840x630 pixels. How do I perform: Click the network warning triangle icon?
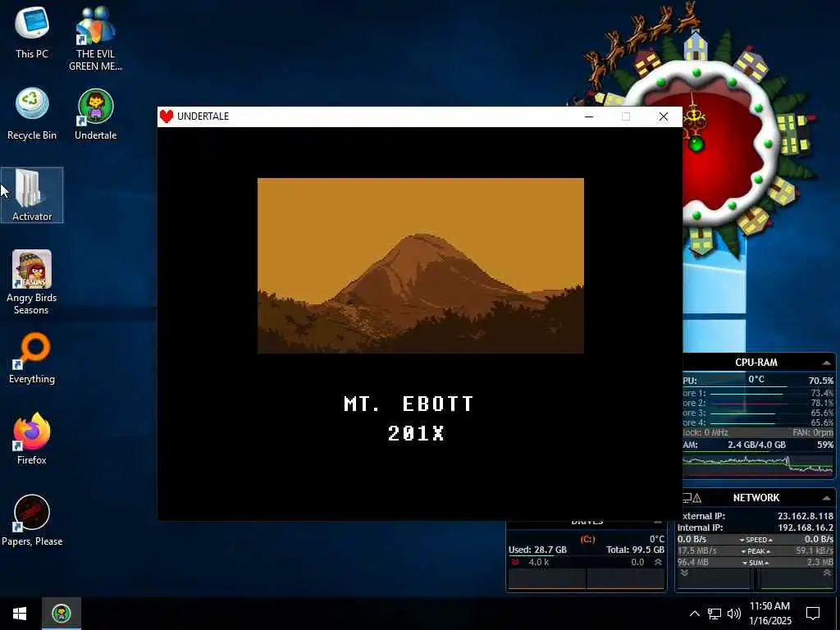[697, 498]
